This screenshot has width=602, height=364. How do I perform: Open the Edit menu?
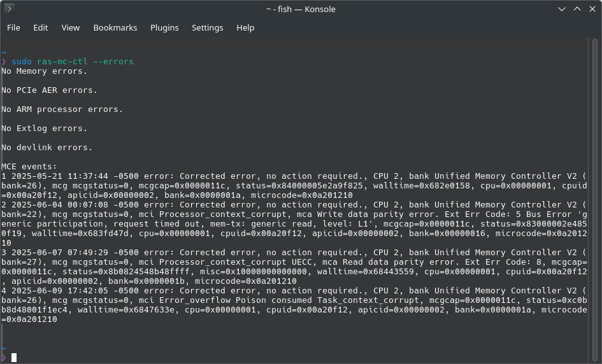[x=40, y=27]
